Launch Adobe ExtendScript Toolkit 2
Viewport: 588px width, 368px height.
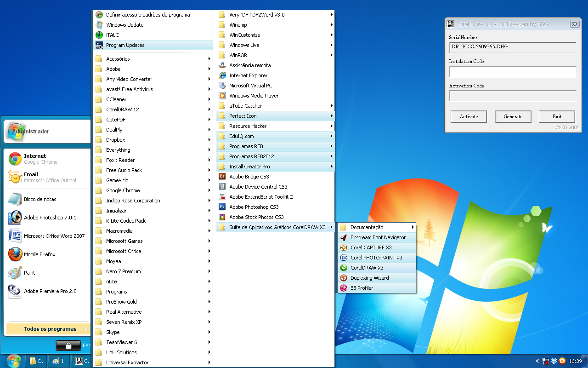click(x=275, y=197)
